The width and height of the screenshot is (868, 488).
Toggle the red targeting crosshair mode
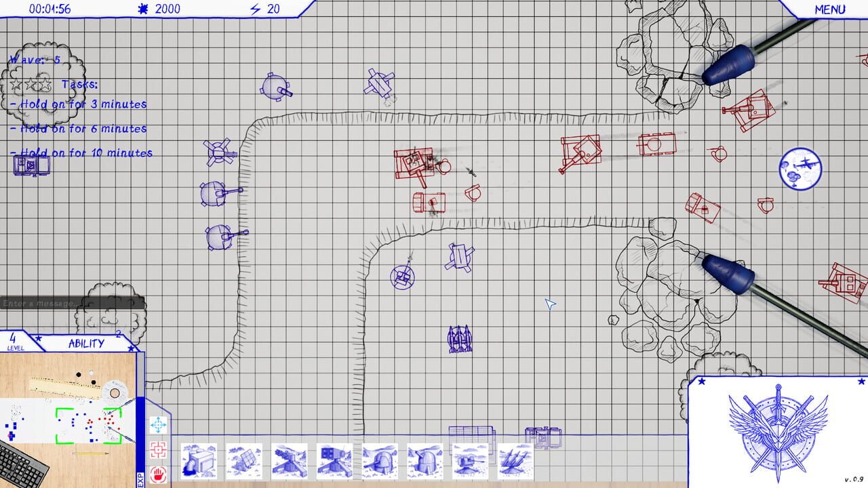(157, 448)
